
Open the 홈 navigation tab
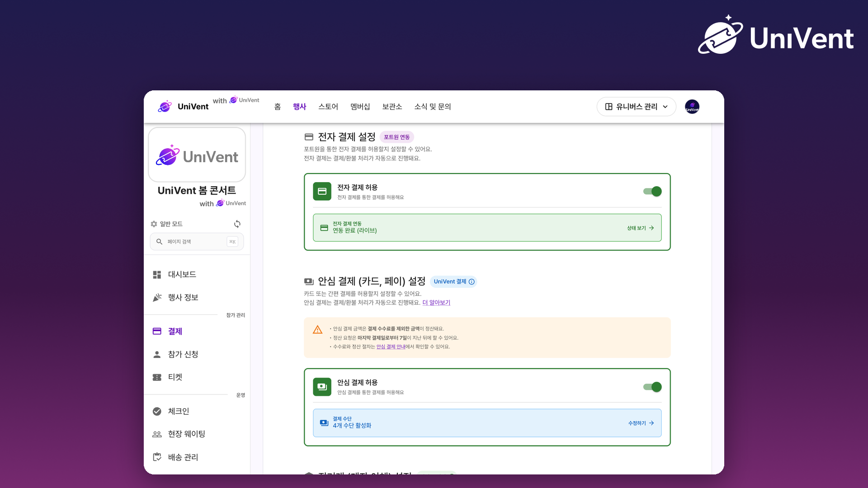[278, 107]
